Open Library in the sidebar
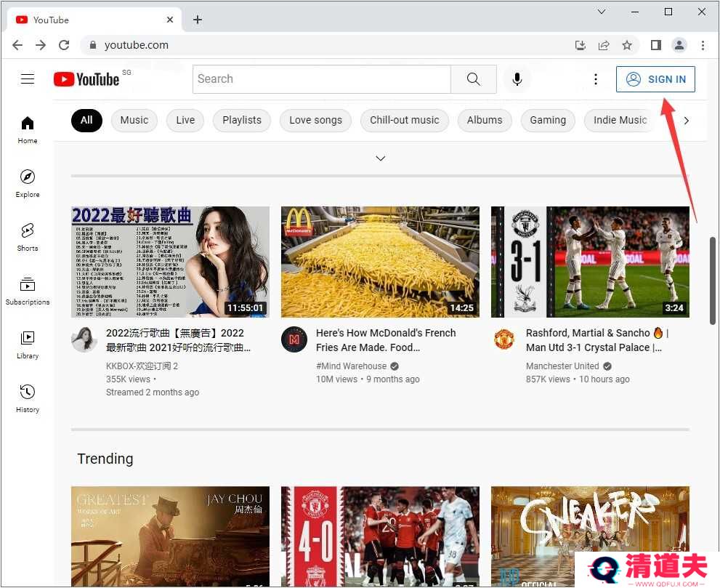Screen dimensions: 720x588 click(x=28, y=345)
